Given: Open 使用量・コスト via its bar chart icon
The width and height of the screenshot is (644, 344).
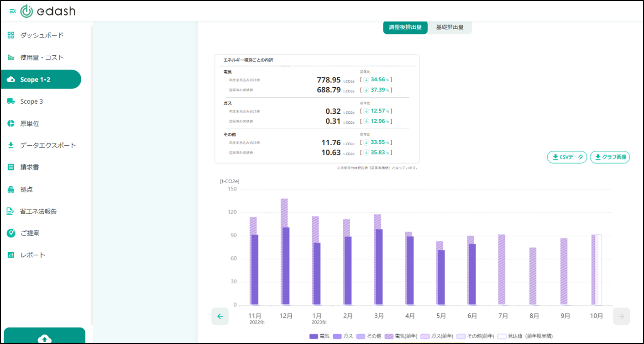Looking at the screenshot, I should pos(11,58).
